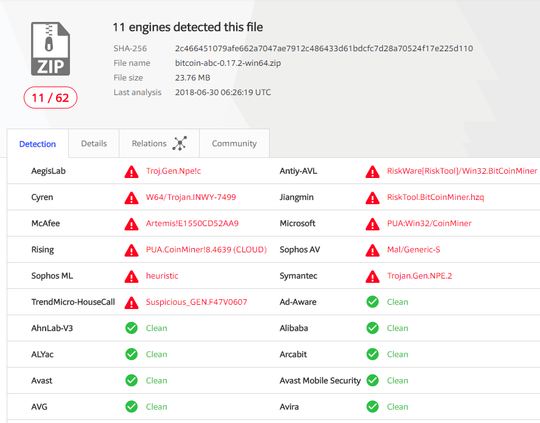
Task: Click the Jiangmin engine name
Action: pyautogui.click(x=297, y=197)
